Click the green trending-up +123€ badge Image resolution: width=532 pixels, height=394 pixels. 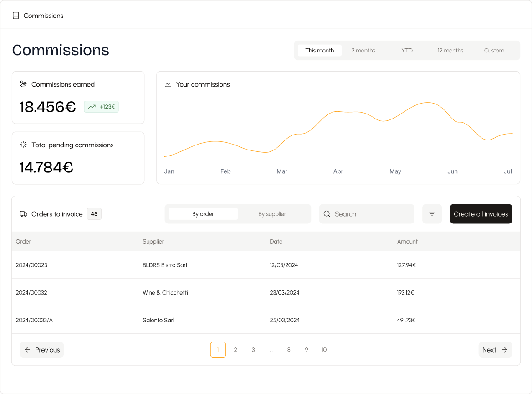click(x=101, y=107)
